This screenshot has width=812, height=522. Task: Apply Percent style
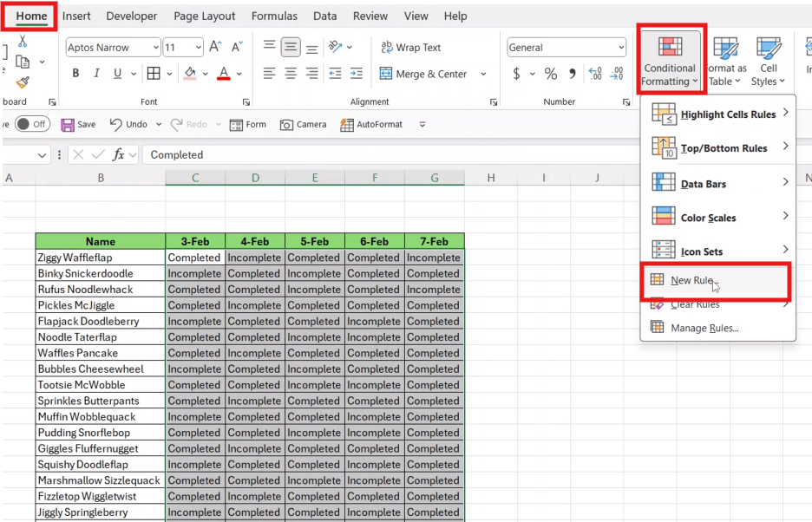[551, 74]
